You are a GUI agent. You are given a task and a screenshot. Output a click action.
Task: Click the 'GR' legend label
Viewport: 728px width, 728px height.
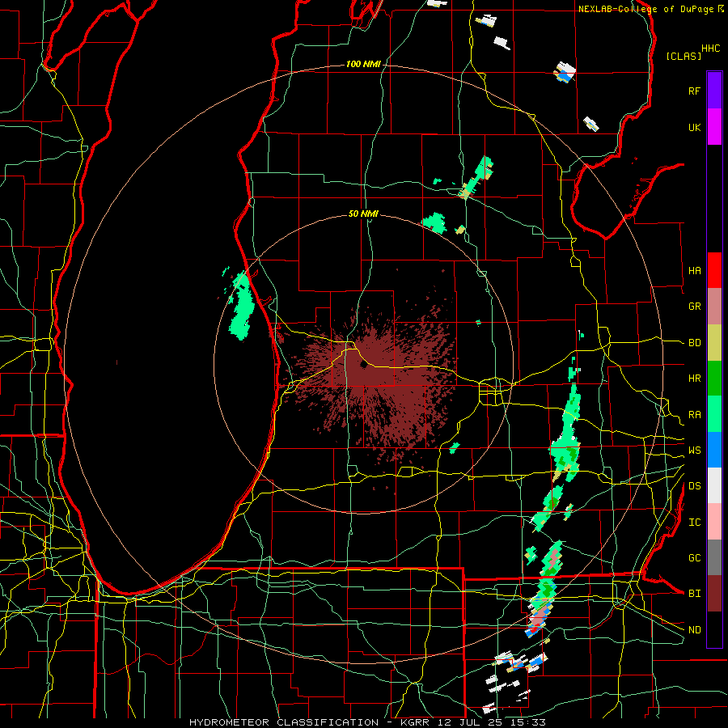[694, 307]
